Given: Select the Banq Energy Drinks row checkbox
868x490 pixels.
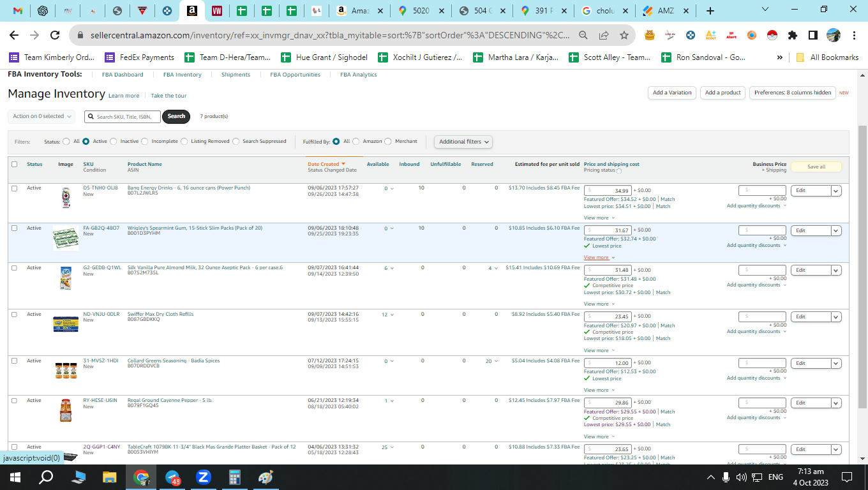Looking at the screenshot, I should [x=14, y=188].
